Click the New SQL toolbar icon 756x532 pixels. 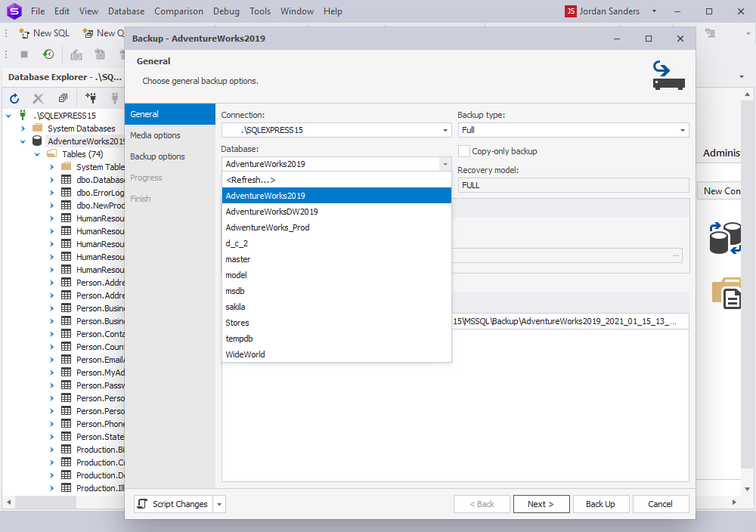coord(22,33)
